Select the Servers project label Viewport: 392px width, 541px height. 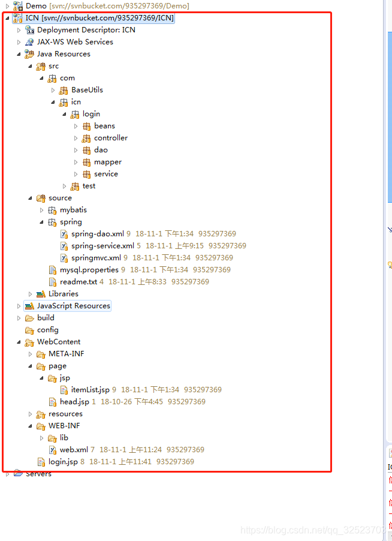tap(38, 474)
